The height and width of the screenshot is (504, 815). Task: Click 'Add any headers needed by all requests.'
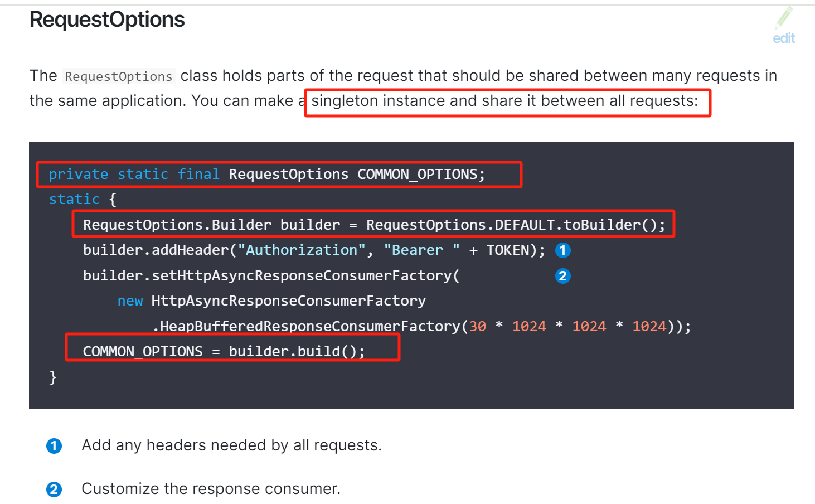pos(232,445)
